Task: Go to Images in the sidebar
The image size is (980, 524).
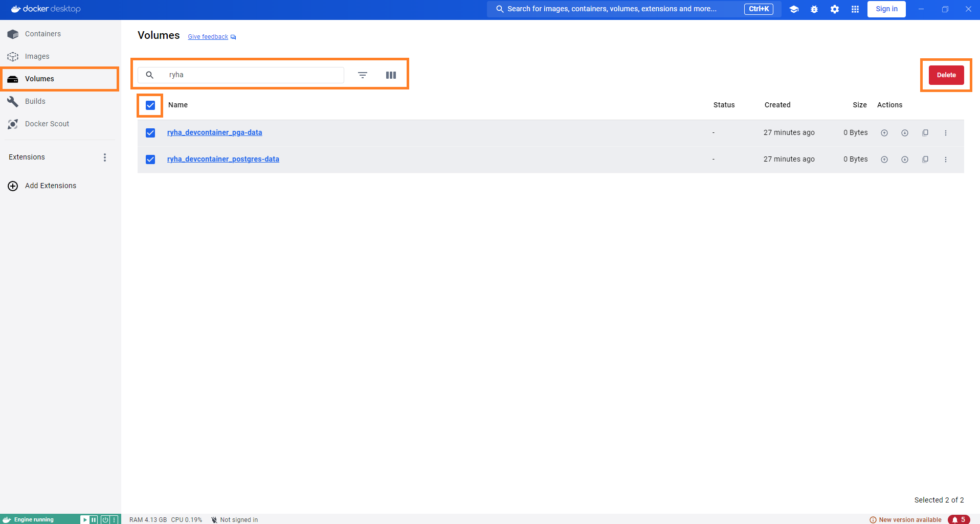Action: pyautogui.click(x=60, y=56)
